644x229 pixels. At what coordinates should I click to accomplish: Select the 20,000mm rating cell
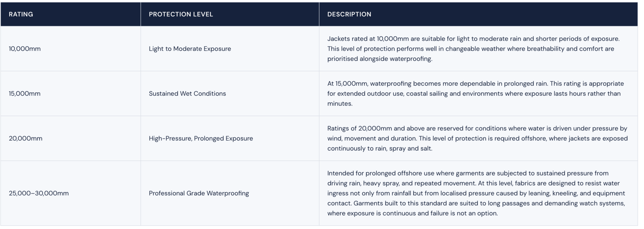(x=71, y=138)
